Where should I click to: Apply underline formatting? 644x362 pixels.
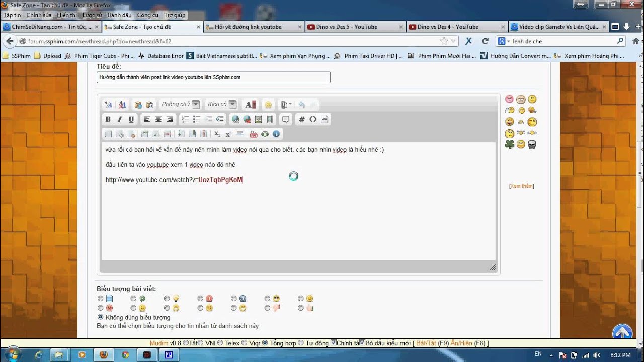(x=131, y=119)
